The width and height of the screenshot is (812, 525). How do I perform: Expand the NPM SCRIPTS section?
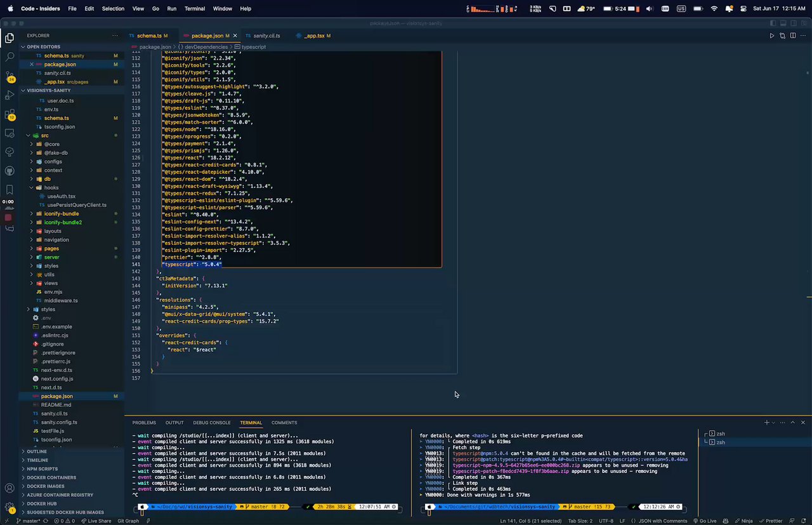[42, 469]
